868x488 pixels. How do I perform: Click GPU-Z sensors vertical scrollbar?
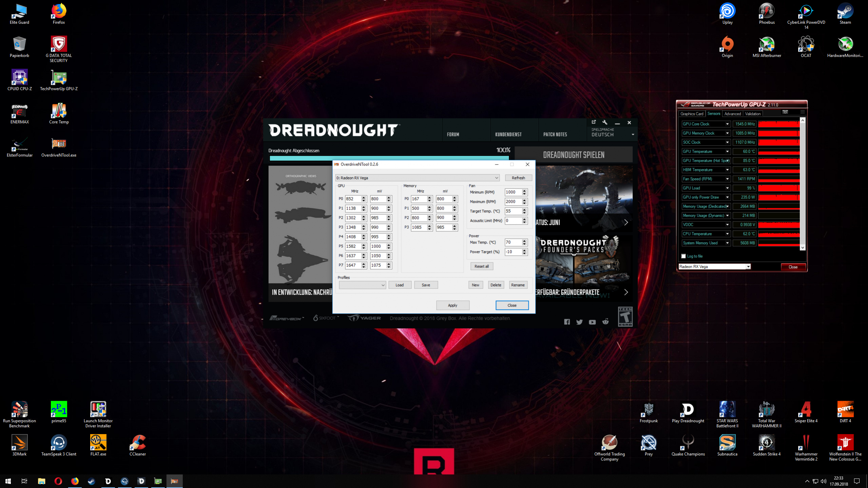point(802,184)
